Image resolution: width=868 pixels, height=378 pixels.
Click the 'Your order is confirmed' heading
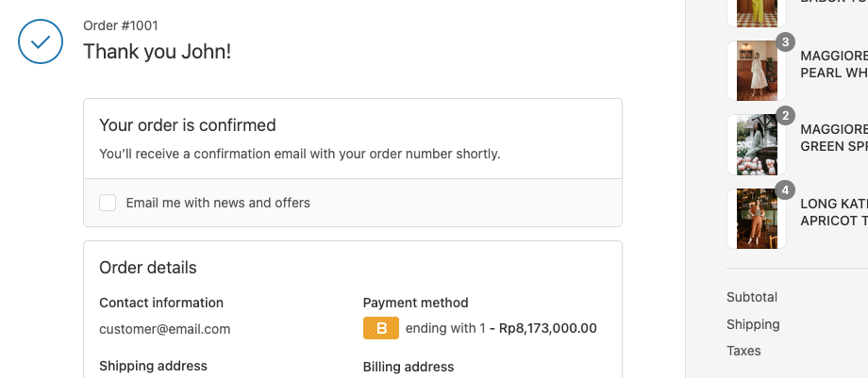(188, 125)
